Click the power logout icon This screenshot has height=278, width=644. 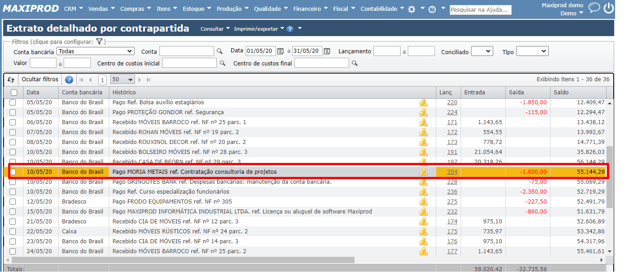609,8
